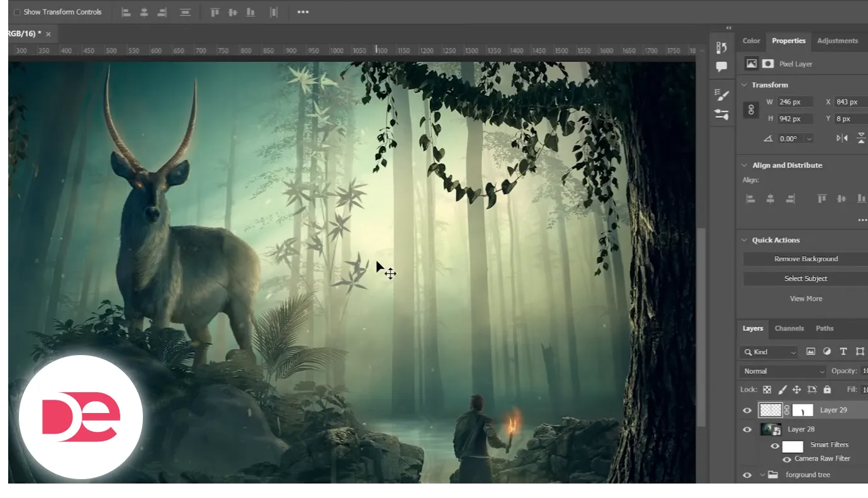Align top edges in options bar
Image resolution: width=868 pixels, height=498 pixels.
pos(215,12)
